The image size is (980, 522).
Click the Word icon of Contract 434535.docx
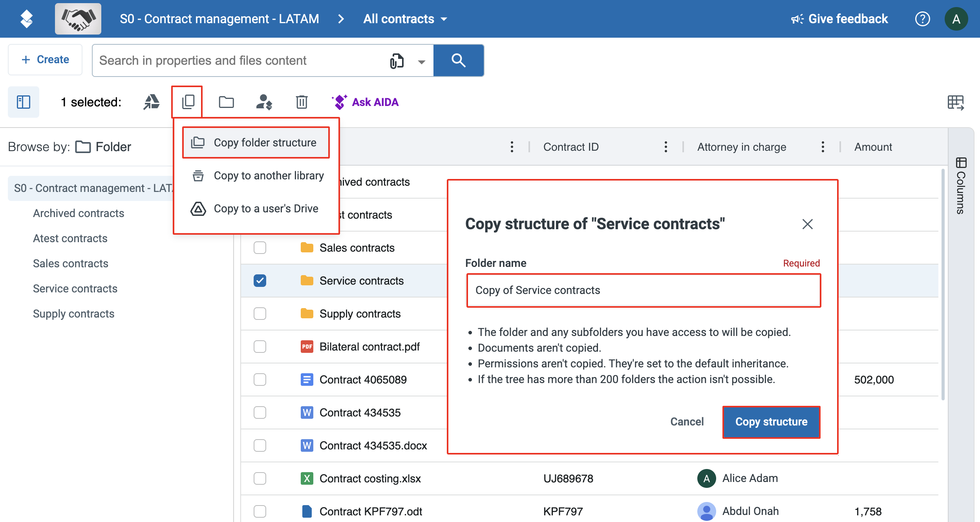click(x=307, y=445)
